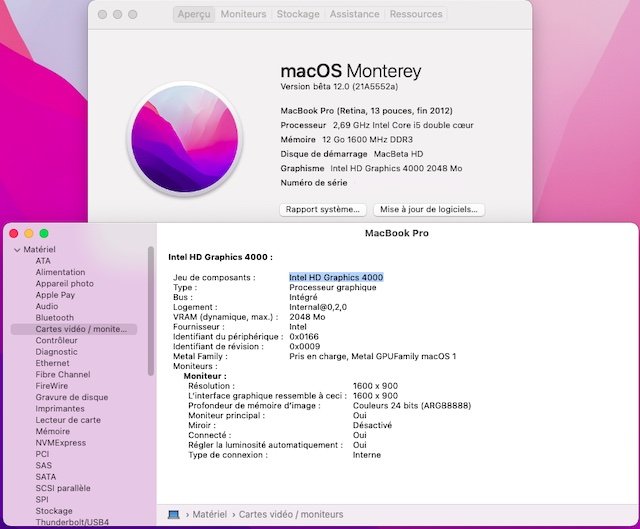The width and height of the screenshot is (640, 529).
Task: Click Cartes vidéo / moniteurs in path bar
Action: click(x=291, y=514)
